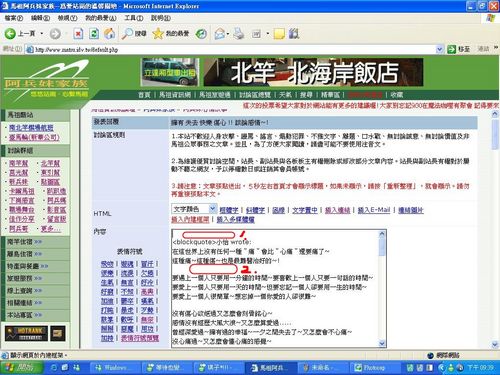Click the textarea scroll down arrow
500x375 pixels.
(x=382, y=343)
